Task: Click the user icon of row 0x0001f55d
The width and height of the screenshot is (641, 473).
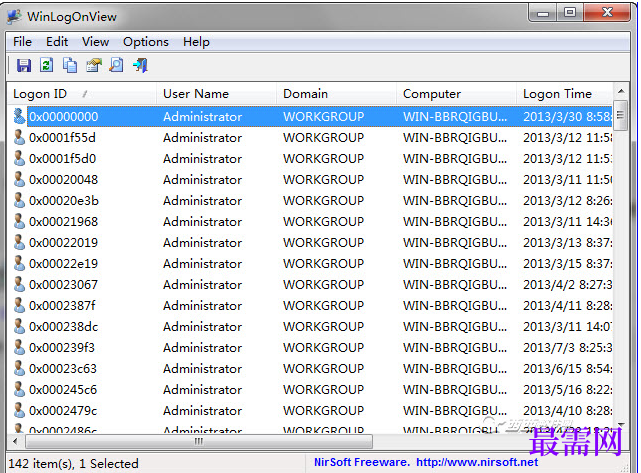Action: 19,137
